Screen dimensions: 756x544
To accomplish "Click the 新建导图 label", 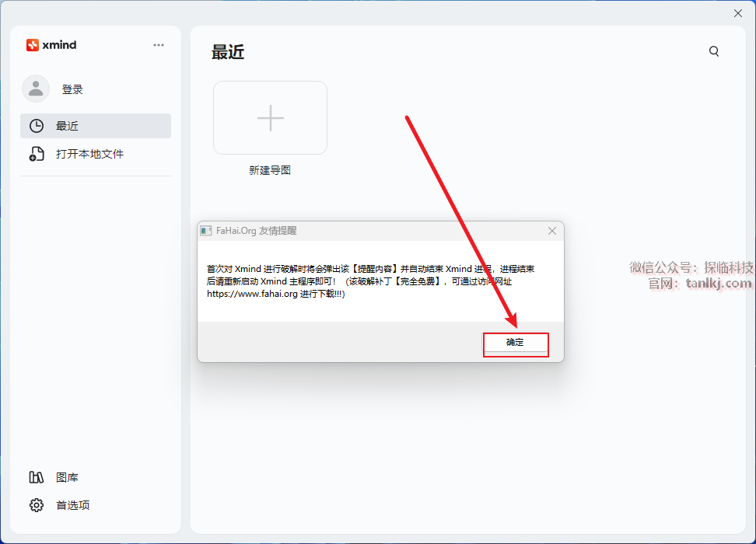I will point(270,170).
